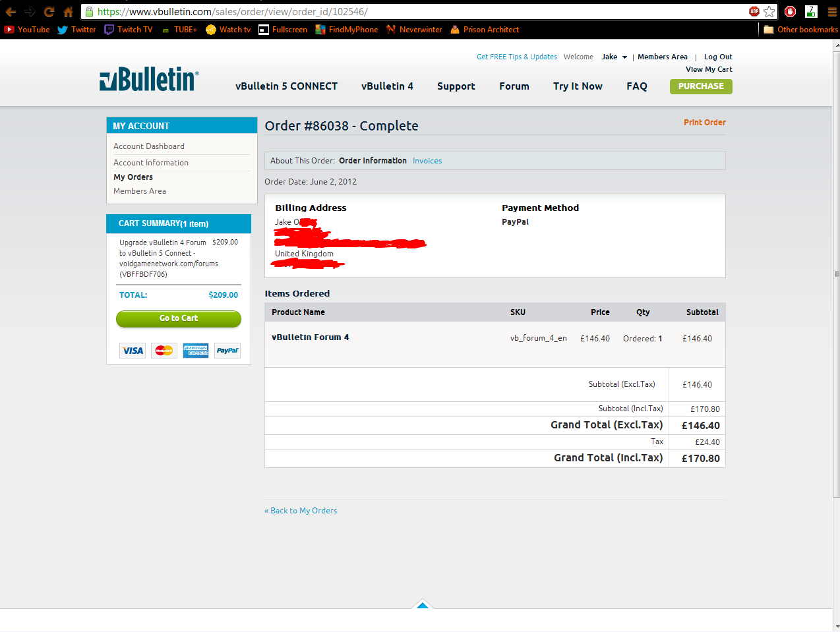Image resolution: width=840 pixels, height=632 pixels.
Task: Click the Members Area header link
Action: pos(662,57)
